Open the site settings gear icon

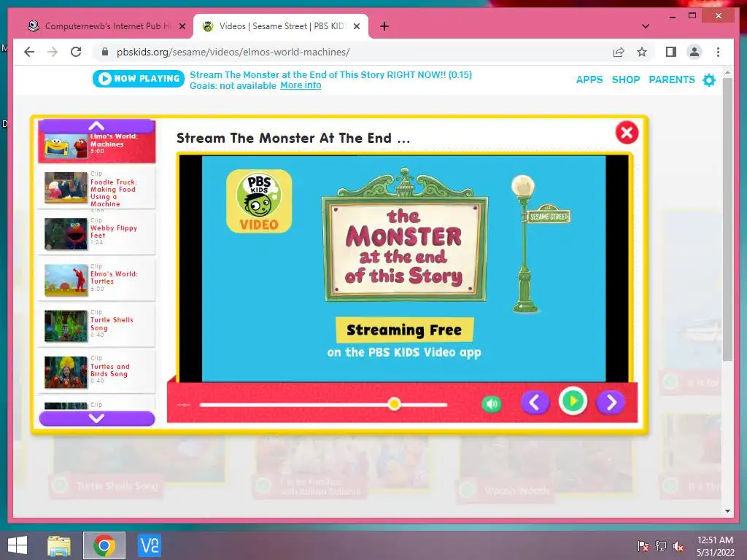[x=709, y=79]
